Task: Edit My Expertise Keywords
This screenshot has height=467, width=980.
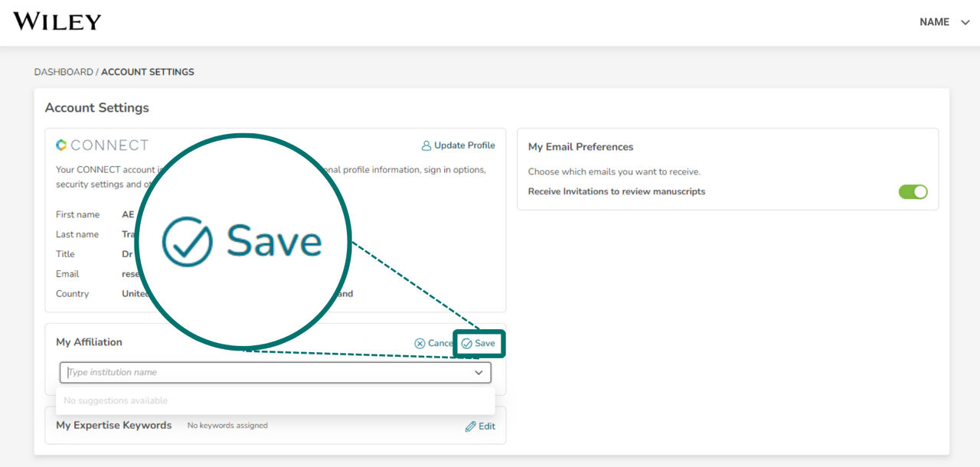Action: tap(480, 426)
